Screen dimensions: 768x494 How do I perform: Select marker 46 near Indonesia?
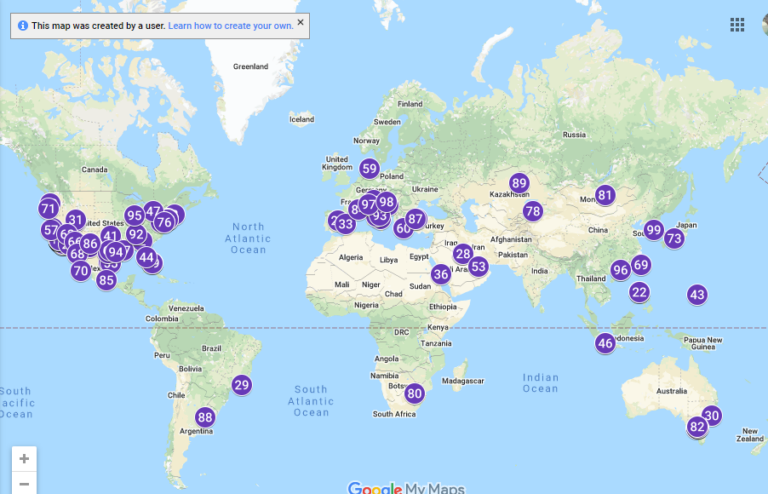[605, 343]
